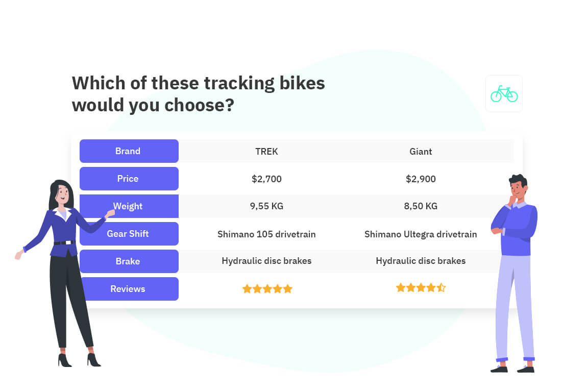Click the $2,900 price value

421,179
